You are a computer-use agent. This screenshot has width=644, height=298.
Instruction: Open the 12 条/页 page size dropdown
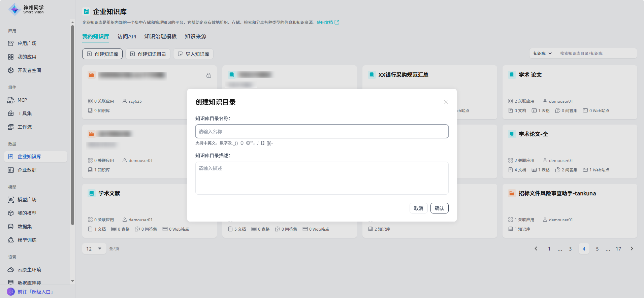94,249
